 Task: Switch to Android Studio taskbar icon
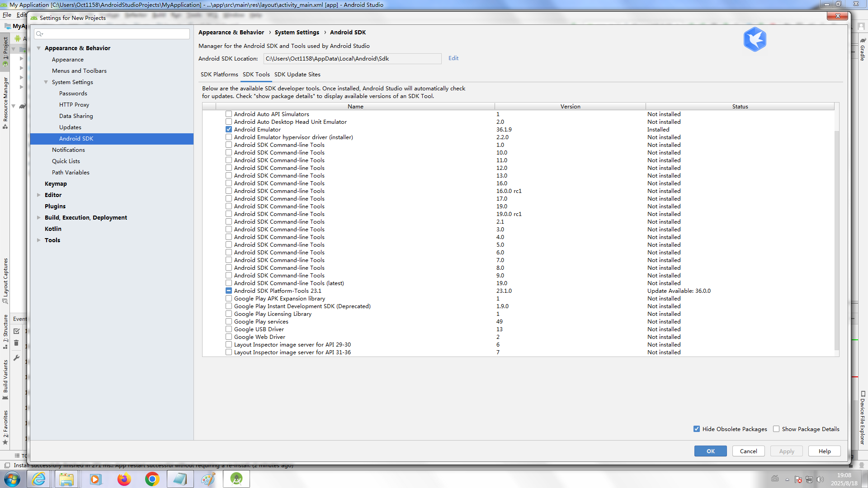click(236, 479)
